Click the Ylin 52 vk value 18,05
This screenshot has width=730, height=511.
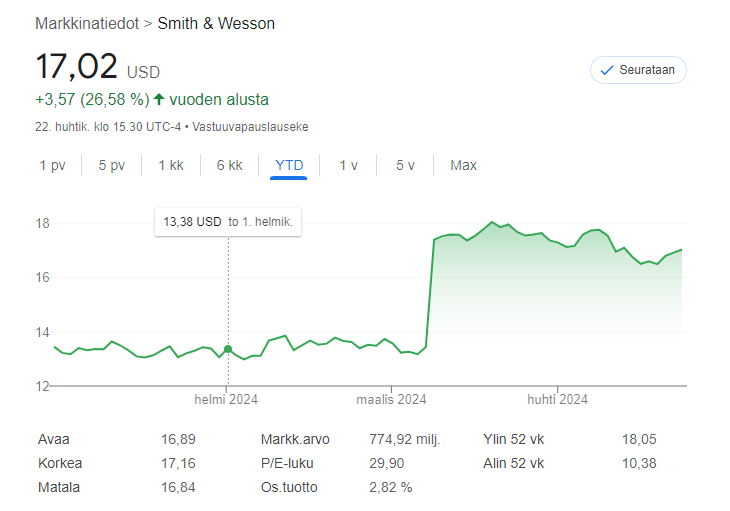click(x=639, y=439)
